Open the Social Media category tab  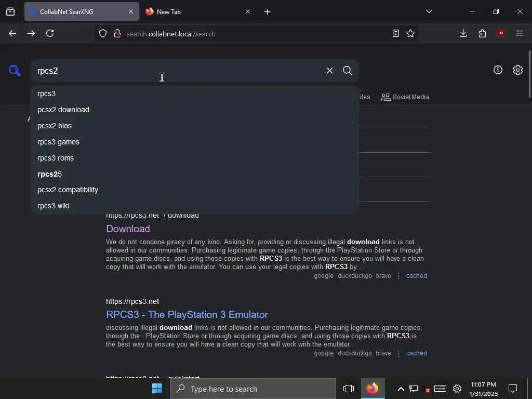pos(405,97)
